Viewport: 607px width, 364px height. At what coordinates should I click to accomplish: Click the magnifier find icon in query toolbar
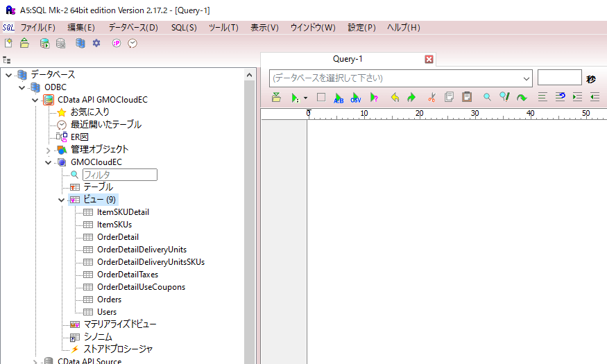(x=487, y=97)
